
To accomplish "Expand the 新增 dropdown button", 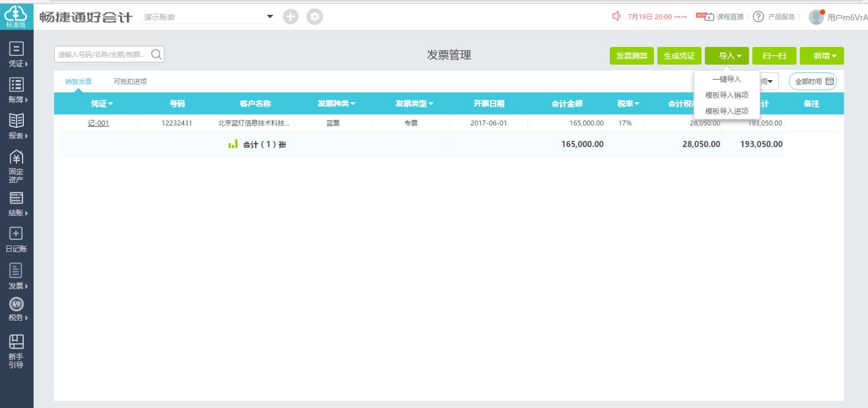I will (x=822, y=56).
